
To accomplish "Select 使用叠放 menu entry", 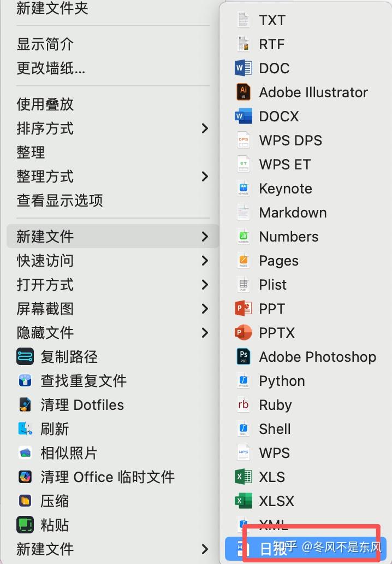I will click(x=45, y=104).
